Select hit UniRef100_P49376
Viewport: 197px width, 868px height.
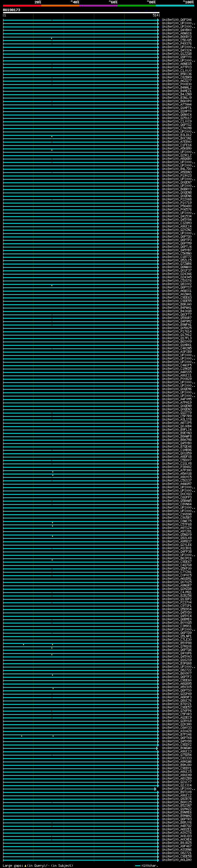click(x=177, y=43)
